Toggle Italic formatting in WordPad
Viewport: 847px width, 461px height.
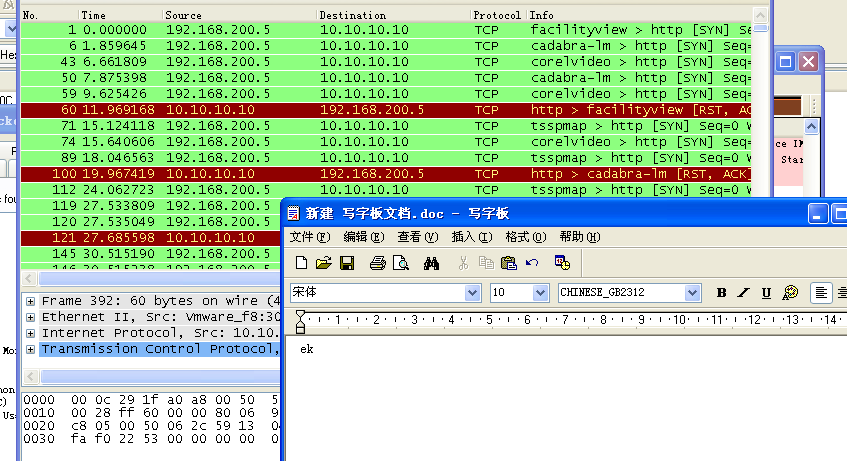click(x=744, y=293)
